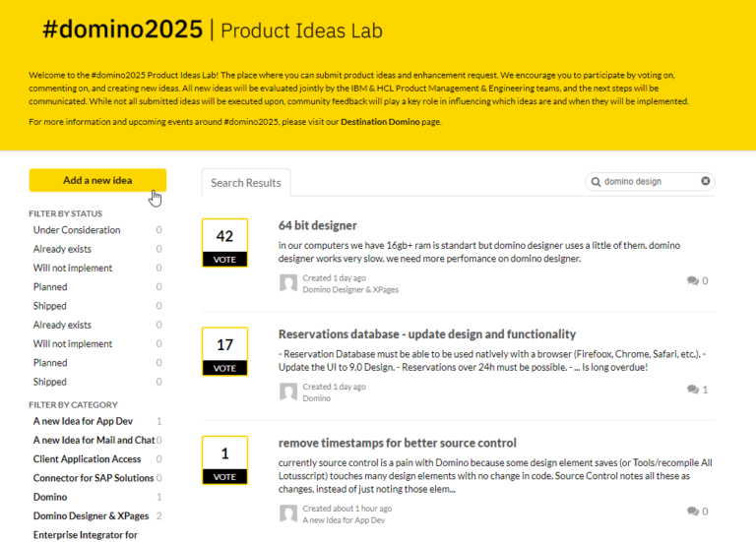The width and height of the screenshot is (756, 542).
Task: Focus the search field containing domino design
Action: click(650, 182)
